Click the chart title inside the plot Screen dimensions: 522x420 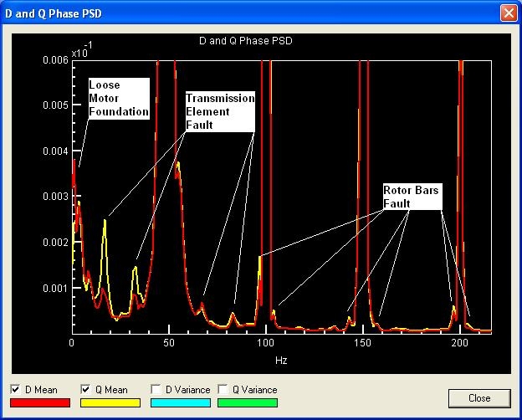(x=245, y=40)
